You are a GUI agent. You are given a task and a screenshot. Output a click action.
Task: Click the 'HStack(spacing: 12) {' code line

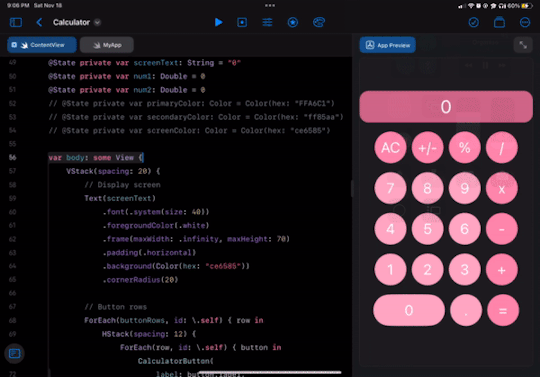(x=149, y=334)
